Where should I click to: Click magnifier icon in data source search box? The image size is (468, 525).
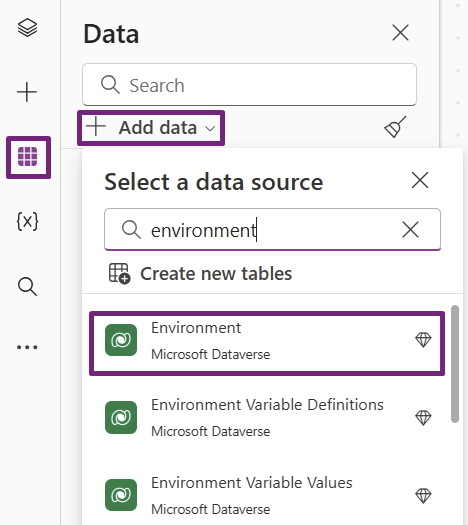coord(131,230)
